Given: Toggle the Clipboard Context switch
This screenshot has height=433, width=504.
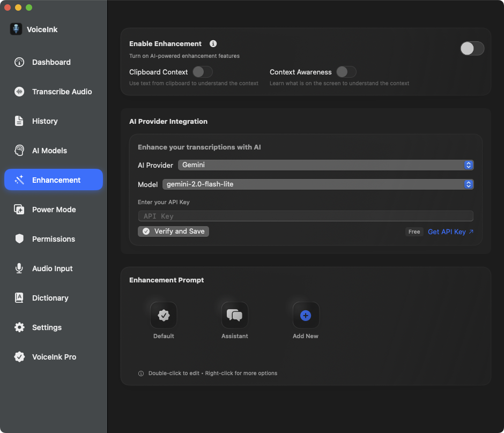Looking at the screenshot, I should [x=203, y=72].
